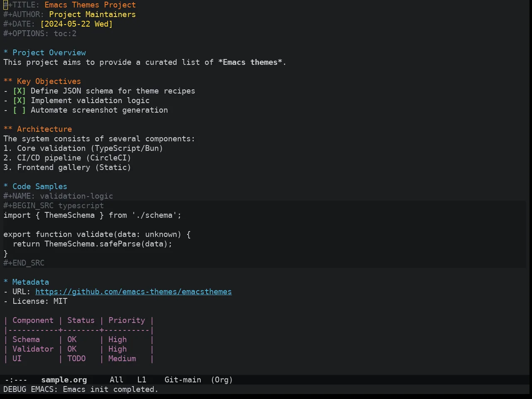This screenshot has width=532, height=399.
Task: Click list item CI/CD pipeline (CircleCI)
Action: click(67, 158)
